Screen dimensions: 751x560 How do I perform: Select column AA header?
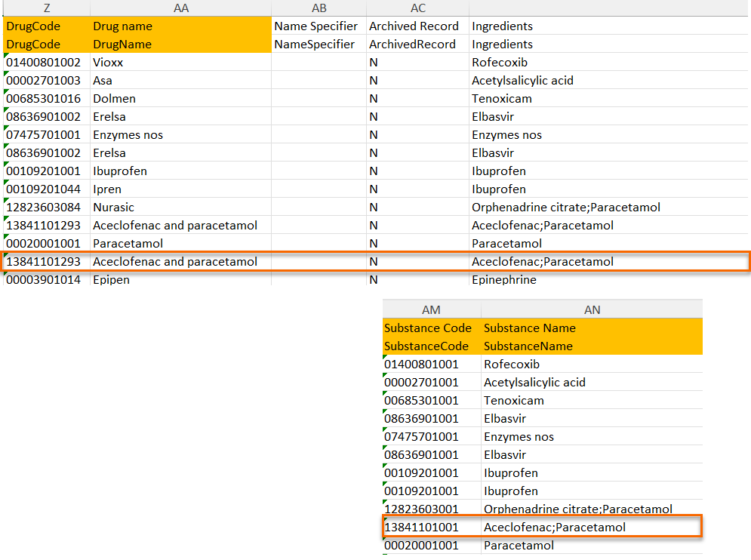point(180,8)
